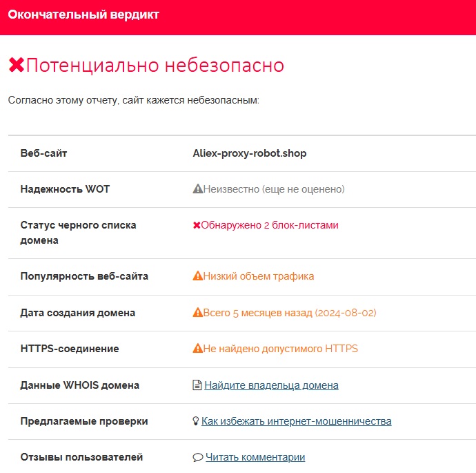The image size is (476, 473).
Task: Click the speech bubble icon for user reviews
Action: tap(197, 457)
